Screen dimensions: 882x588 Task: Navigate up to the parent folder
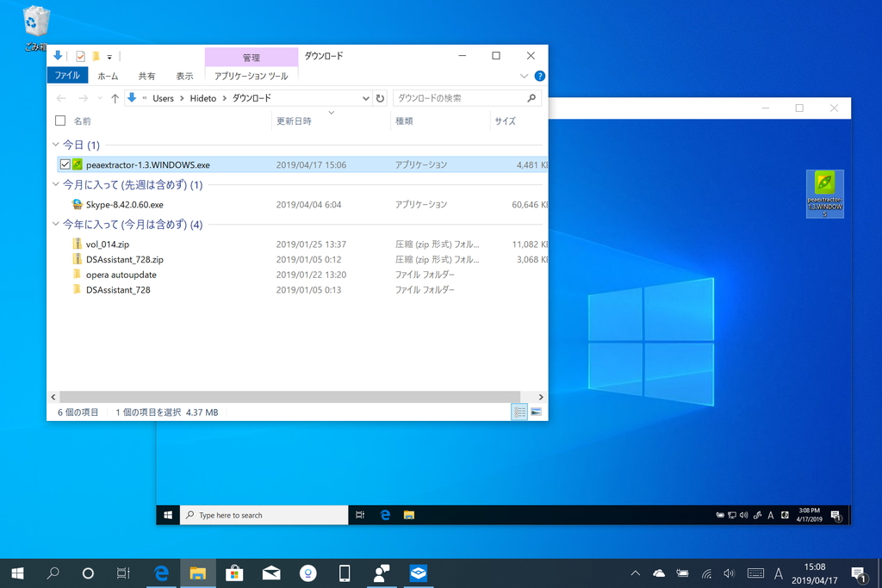tap(115, 98)
